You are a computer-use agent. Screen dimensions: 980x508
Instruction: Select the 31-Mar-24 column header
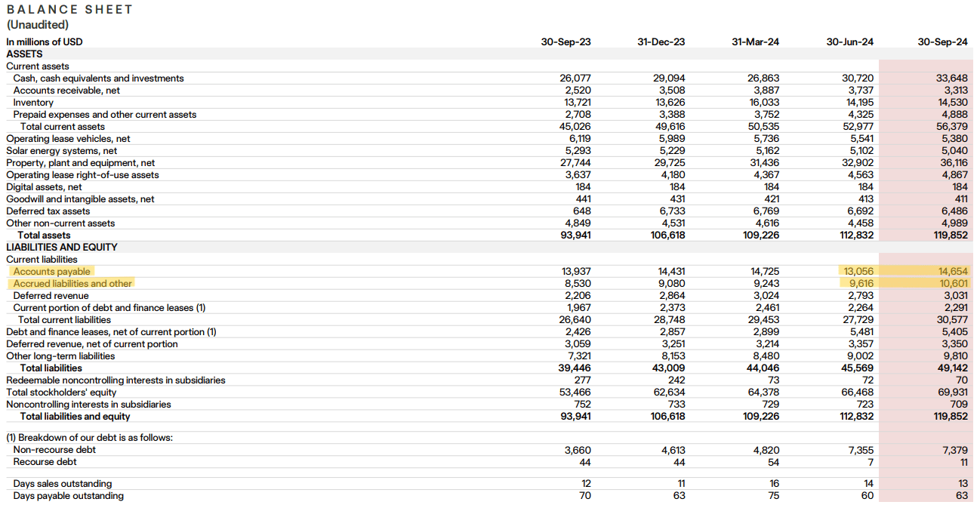pyautogui.click(x=755, y=42)
